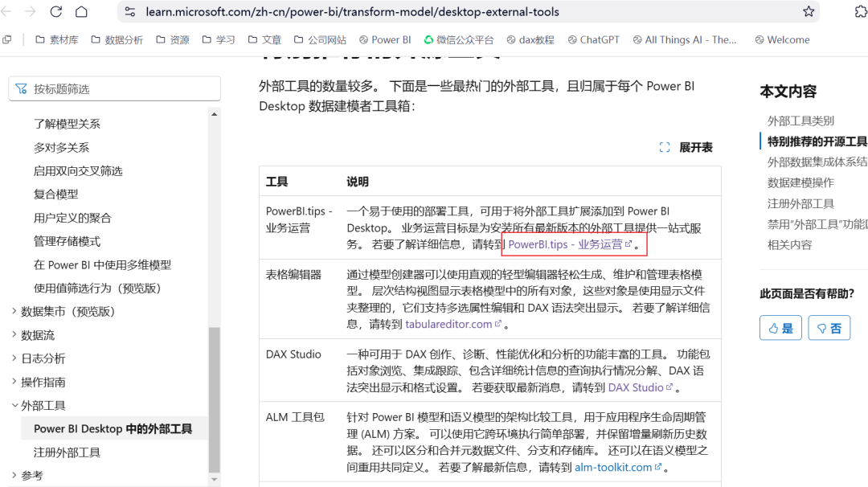Screen dimensions: 868x487
Task: Go to the browser home page icon
Action: (x=81, y=11)
